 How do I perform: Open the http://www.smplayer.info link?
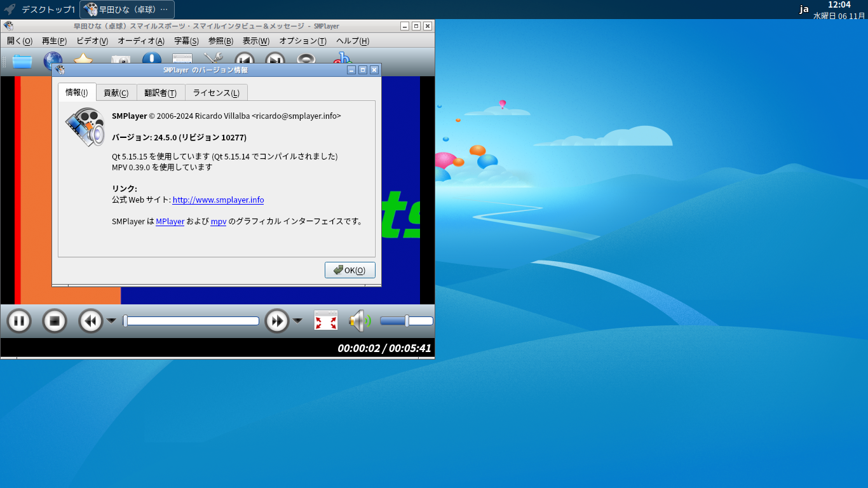pos(218,200)
